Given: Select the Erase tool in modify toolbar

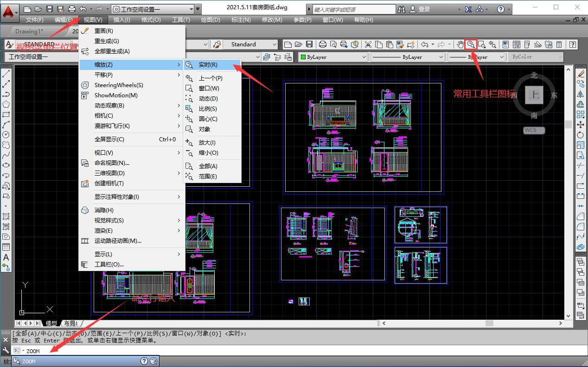Looking at the screenshot, I should 581,74.
